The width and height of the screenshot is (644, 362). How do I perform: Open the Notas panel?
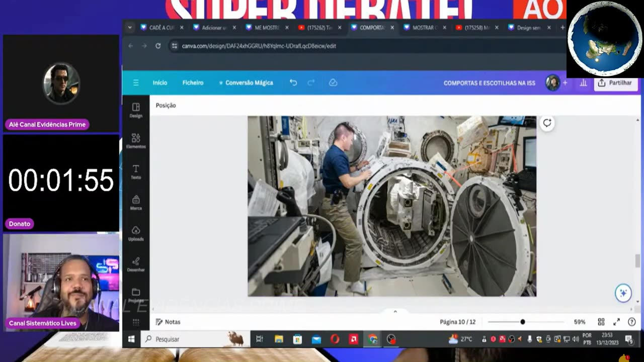[168, 322]
